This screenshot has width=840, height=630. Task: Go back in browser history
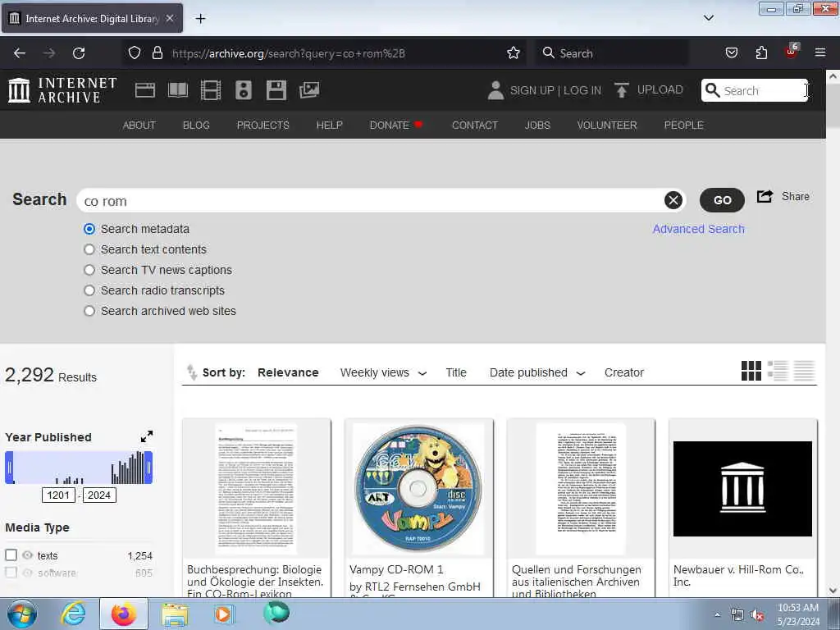tap(20, 53)
